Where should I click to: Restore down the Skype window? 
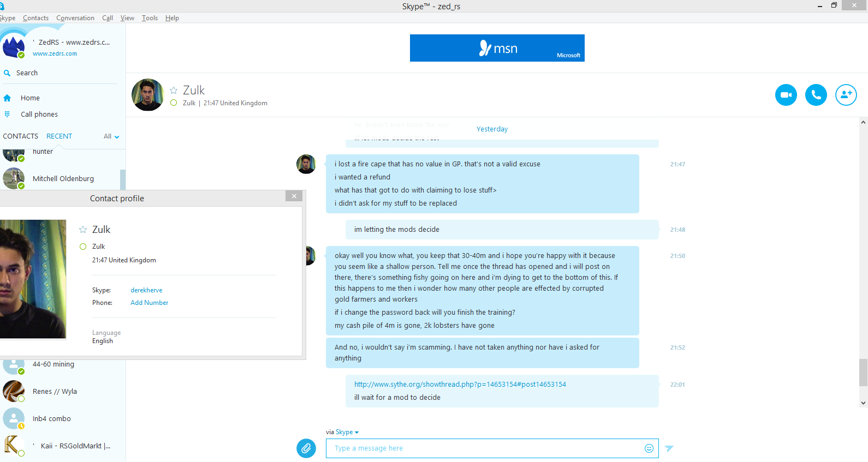(x=834, y=5)
